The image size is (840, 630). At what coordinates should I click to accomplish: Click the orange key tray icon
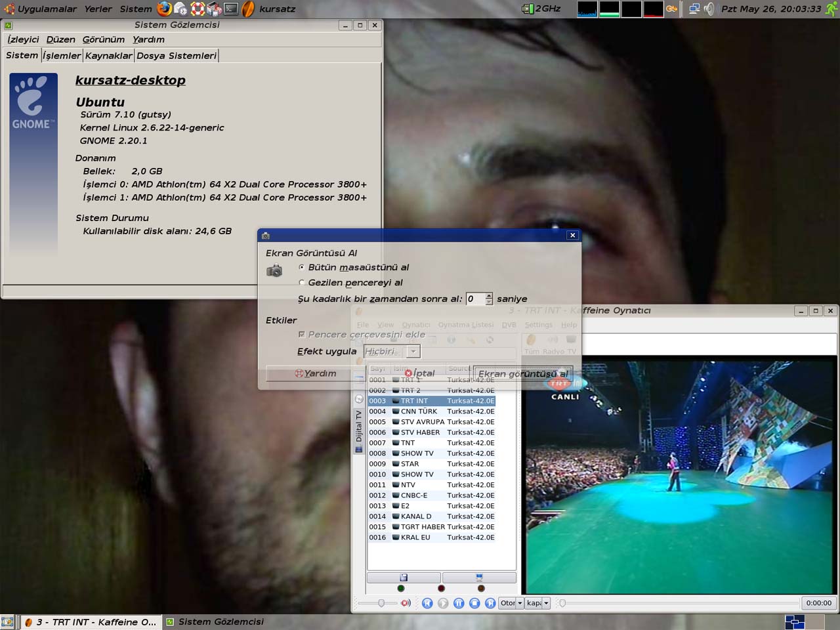tap(671, 9)
